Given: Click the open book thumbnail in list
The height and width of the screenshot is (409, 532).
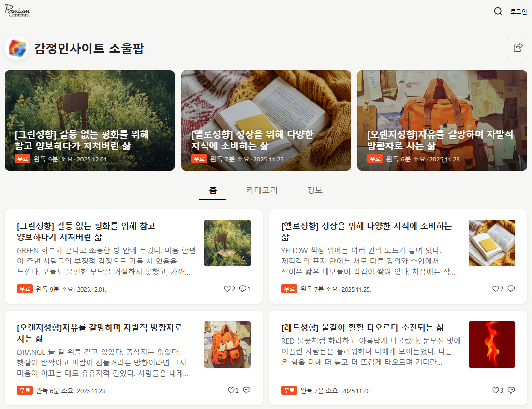Looking at the screenshot, I should click(491, 243).
